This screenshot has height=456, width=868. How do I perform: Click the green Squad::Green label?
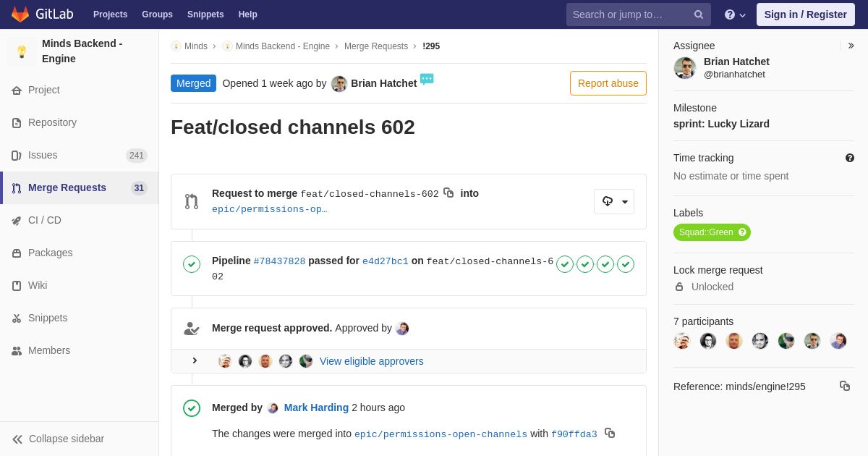tap(712, 232)
